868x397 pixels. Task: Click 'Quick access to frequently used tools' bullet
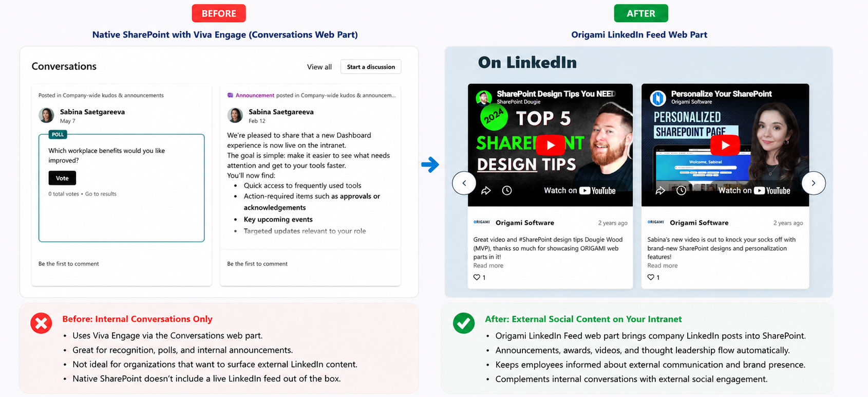(x=303, y=186)
